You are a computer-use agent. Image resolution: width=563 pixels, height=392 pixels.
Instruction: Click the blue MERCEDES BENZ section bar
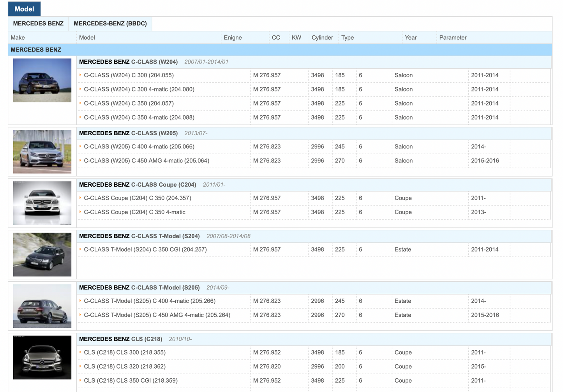[280, 50]
